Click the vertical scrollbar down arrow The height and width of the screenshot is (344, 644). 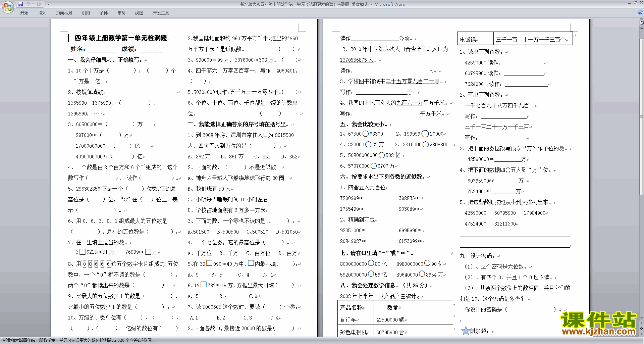642,318
